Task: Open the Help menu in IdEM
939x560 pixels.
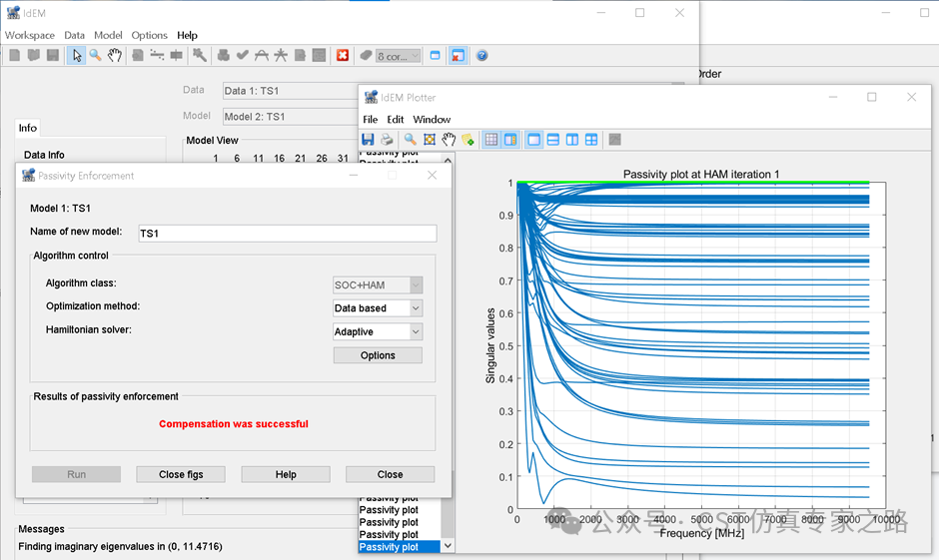Action: tap(187, 35)
